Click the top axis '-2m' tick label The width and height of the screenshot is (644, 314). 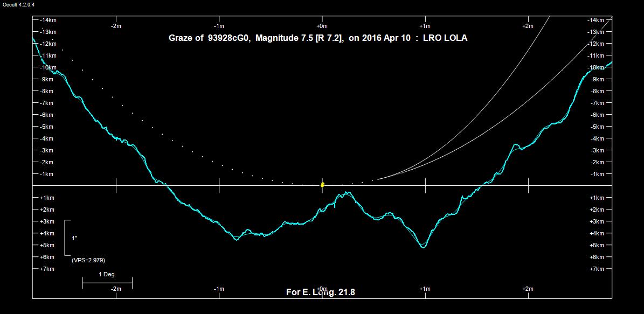[x=115, y=26]
